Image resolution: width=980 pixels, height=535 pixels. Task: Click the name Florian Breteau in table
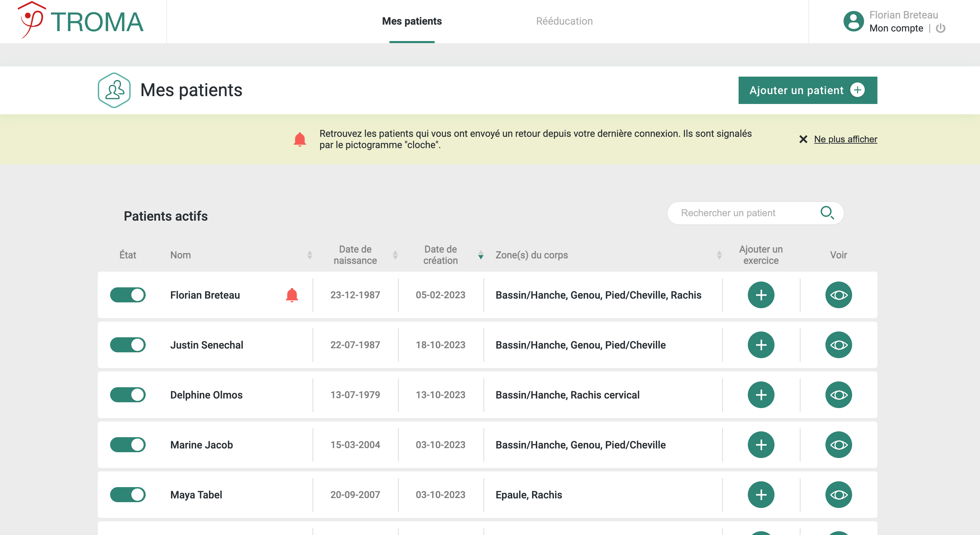(205, 295)
